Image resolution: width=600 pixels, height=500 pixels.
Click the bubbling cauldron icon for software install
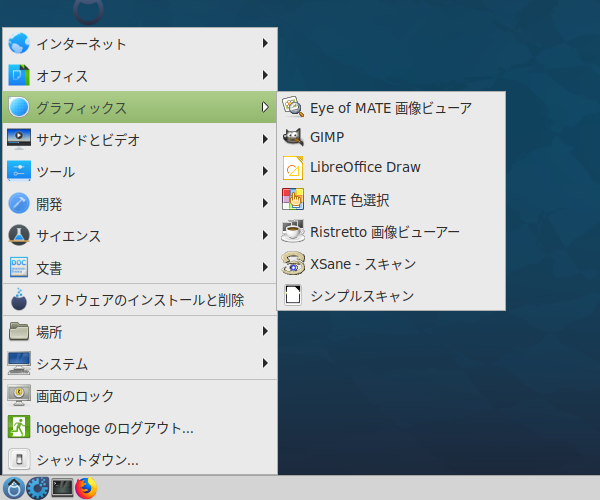pyautogui.click(x=19, y=299)
